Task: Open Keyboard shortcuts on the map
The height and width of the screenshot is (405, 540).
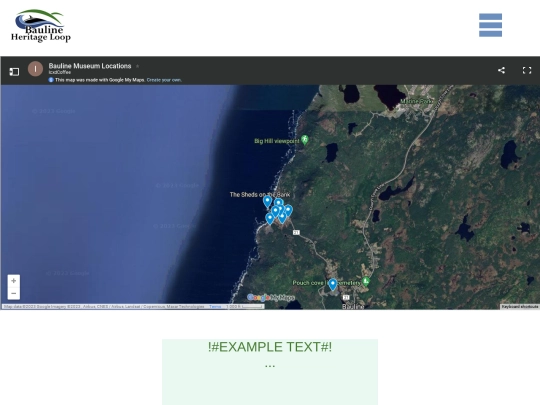Action: point(520,307)
